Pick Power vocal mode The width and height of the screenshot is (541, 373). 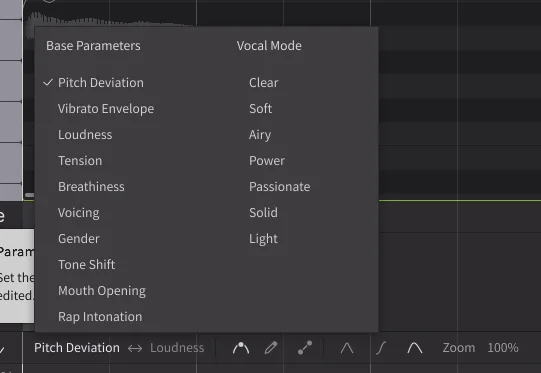coord(267,161)
